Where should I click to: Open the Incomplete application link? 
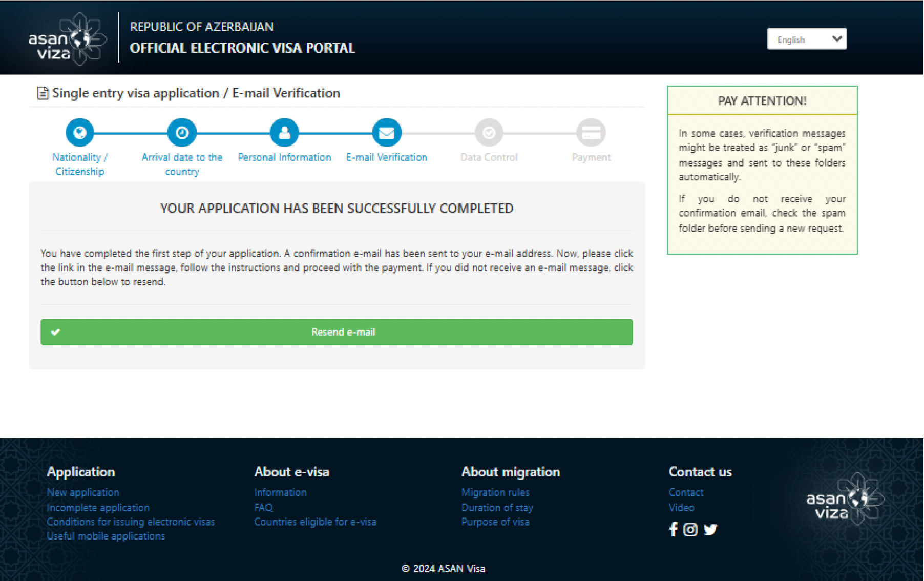(98, 508)
